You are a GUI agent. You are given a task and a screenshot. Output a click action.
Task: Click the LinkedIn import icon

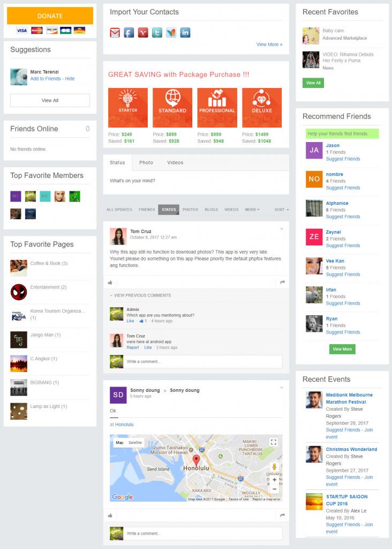click(x=185, y=33)
